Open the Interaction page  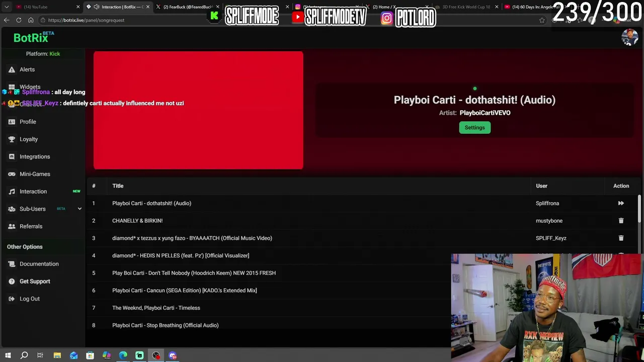[33, 192]
